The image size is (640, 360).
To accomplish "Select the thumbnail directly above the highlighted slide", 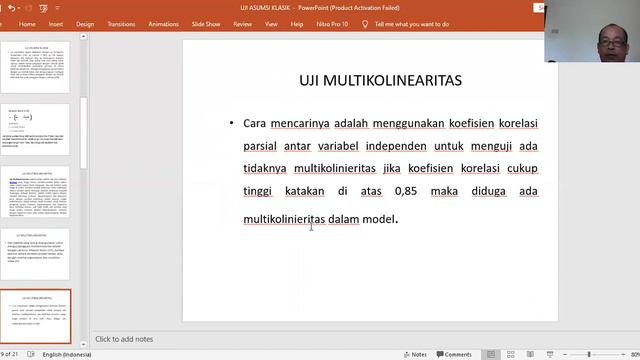I will coord(35,254).
